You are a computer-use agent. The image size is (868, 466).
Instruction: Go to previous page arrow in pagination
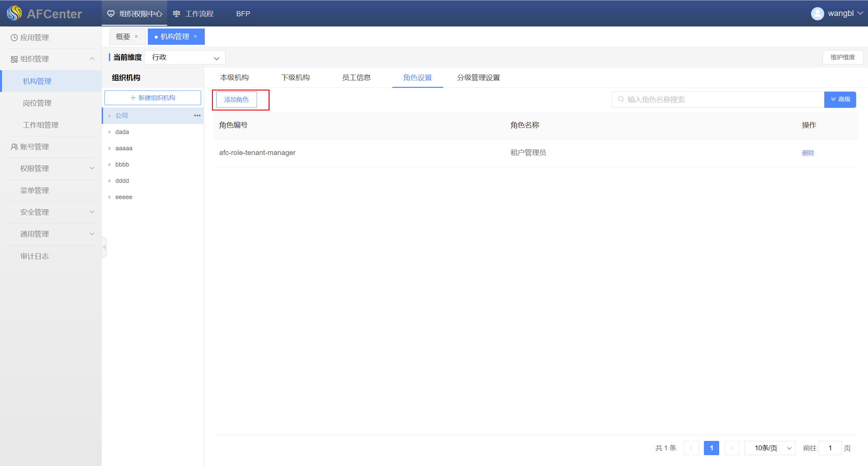[x=691, y=448]
